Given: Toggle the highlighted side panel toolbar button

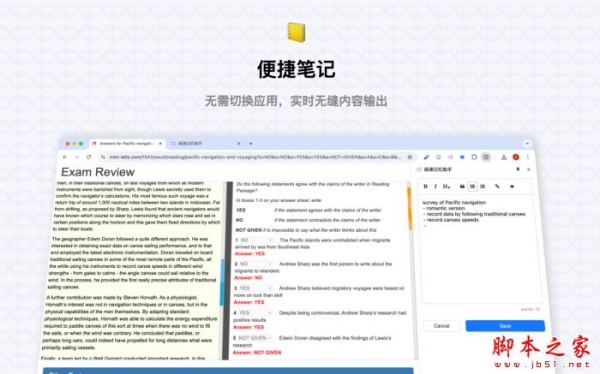Looking at the screenshot, I should (x=486, y=157).
